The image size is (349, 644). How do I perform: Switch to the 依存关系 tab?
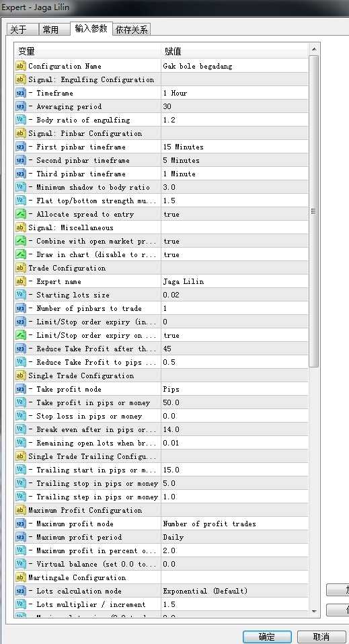(132, 30)
